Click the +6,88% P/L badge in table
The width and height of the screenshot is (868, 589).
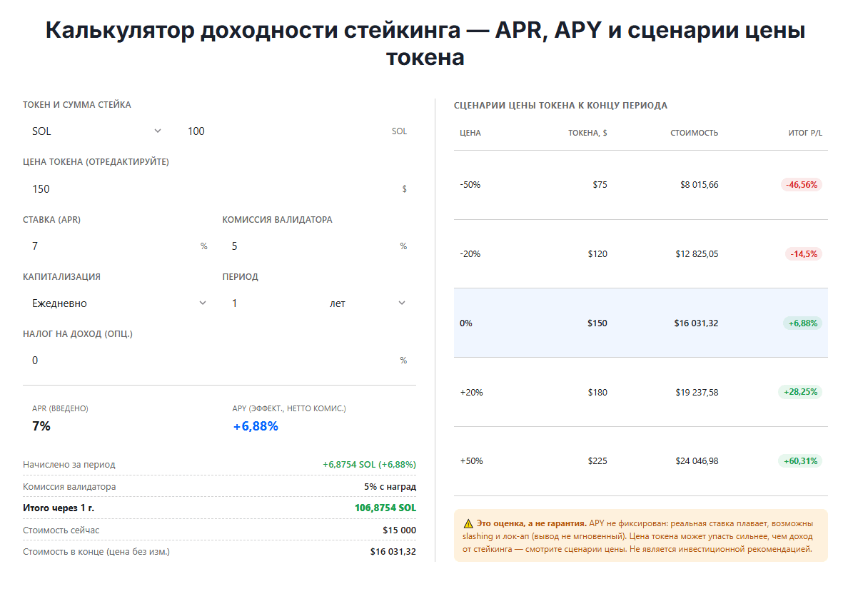pyautogui.click(x=803, y=323)
